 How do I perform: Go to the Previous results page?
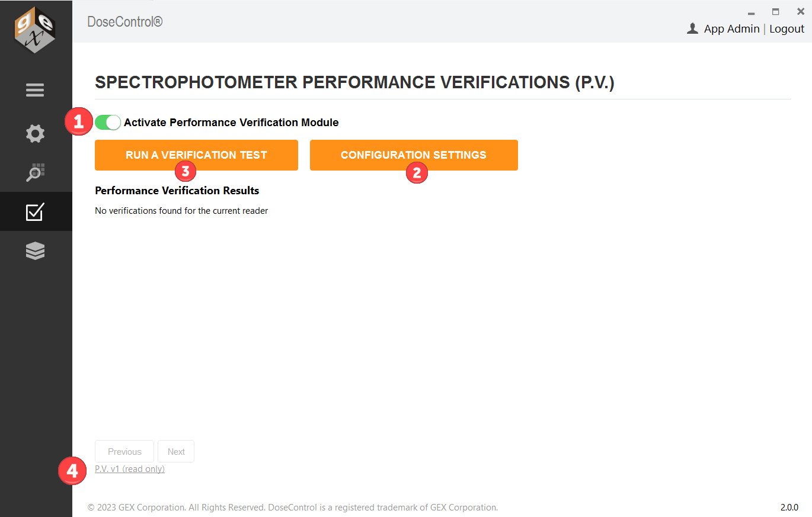pos(124,451)
